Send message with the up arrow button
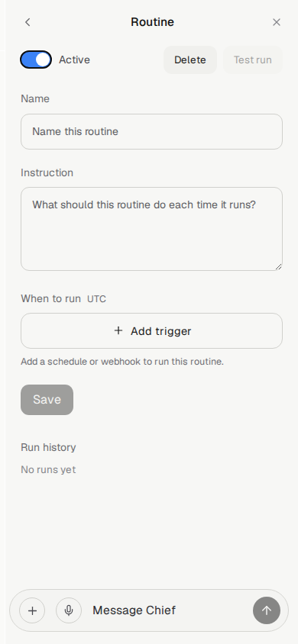Screen dimensions: 298x644 point(267,610)
